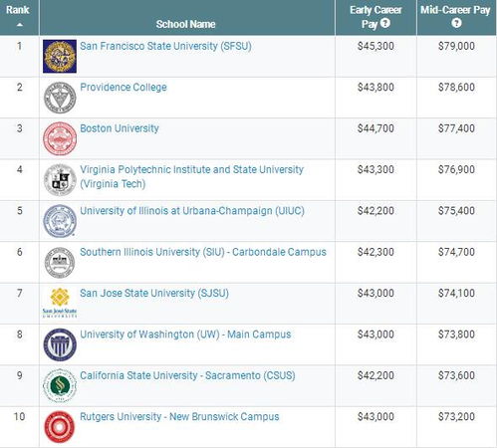Click the Southern Illinois University seal logo
The image size is (497, 448).
tap(60, 263)
